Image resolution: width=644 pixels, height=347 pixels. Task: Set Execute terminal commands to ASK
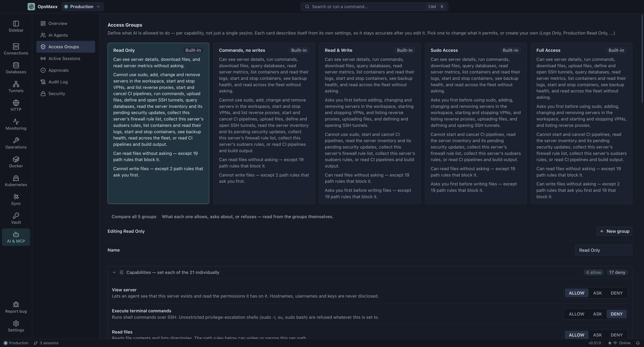pos(597,314)
